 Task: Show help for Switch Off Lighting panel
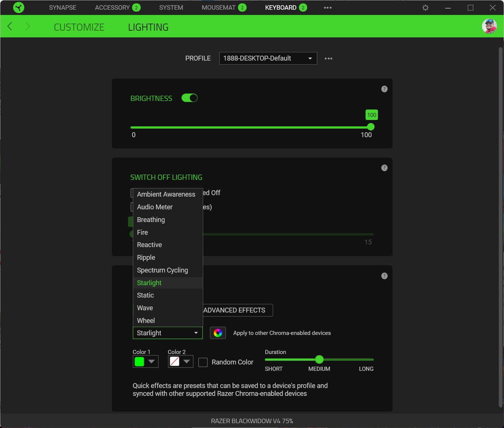pos(384,168)
